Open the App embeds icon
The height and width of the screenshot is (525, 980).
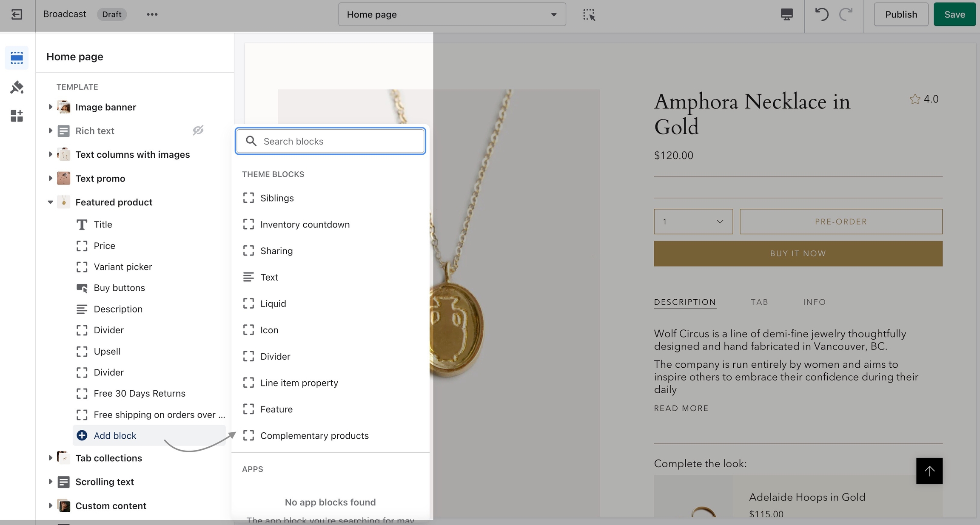(x=17, y=116)
